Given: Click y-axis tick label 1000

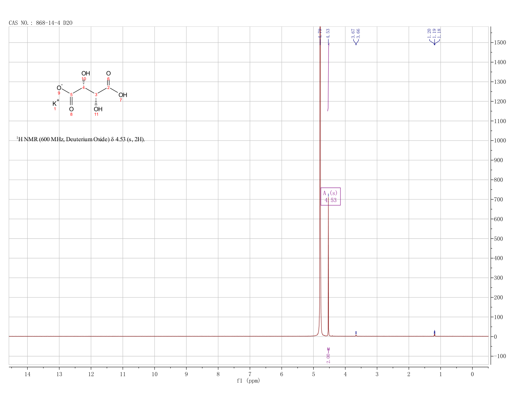Looking at the screenshot, I should click(x=500, y=141).
